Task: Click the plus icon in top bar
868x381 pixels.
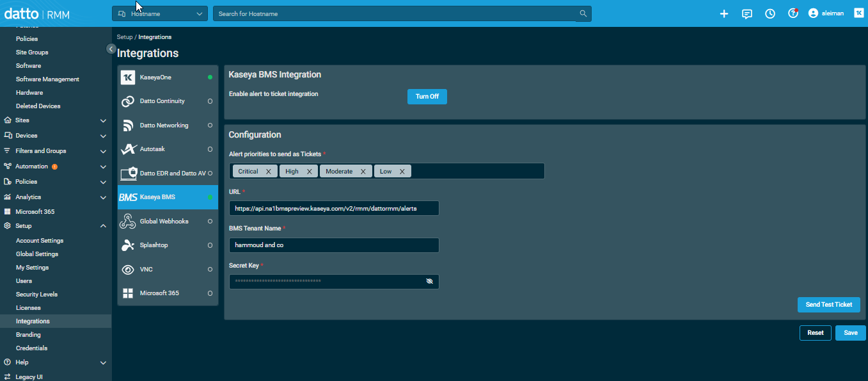Action: [x=724, y=13]
